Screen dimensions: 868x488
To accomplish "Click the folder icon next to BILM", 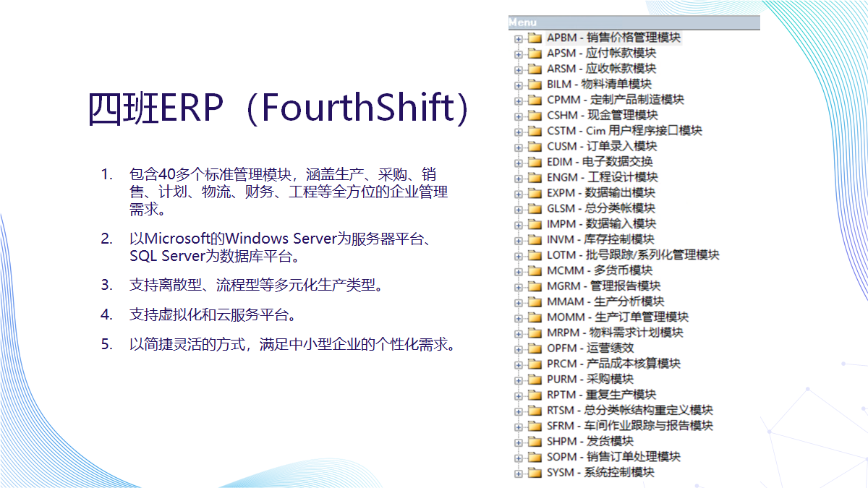I will point(535,84).
